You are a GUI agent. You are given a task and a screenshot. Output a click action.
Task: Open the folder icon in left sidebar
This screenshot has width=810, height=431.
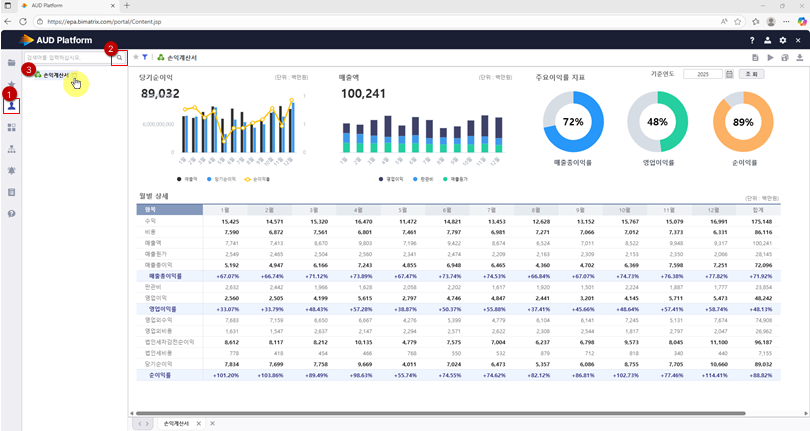point(12,62)
